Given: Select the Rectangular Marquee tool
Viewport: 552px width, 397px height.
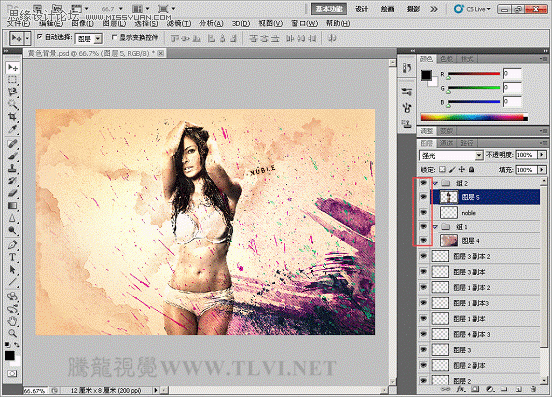Looking at the screenshot, I should (13, 80).
